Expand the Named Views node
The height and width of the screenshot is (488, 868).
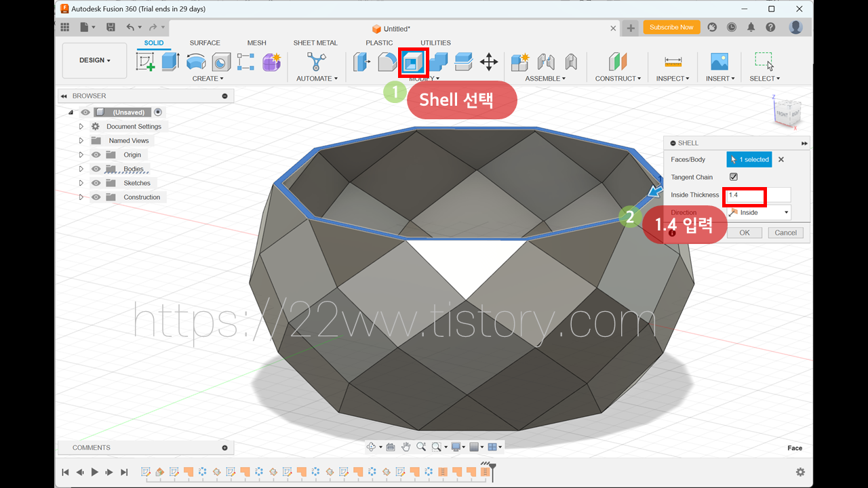pyautogui.click(x=81, y=141)
